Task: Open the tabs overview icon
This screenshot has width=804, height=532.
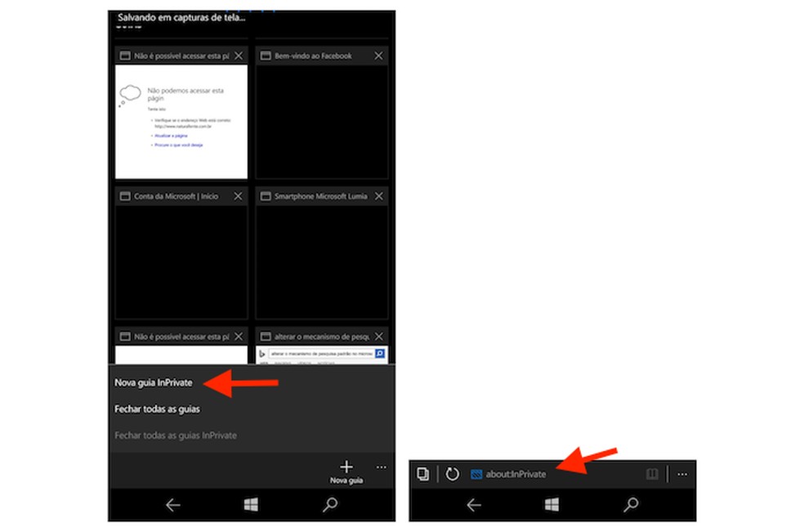Action: [423, 472]
